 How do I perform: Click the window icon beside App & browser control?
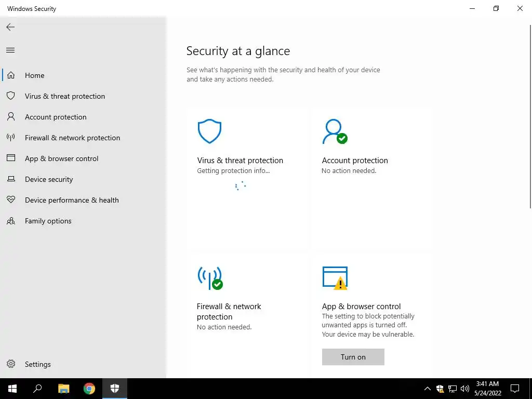click(11, 158)
